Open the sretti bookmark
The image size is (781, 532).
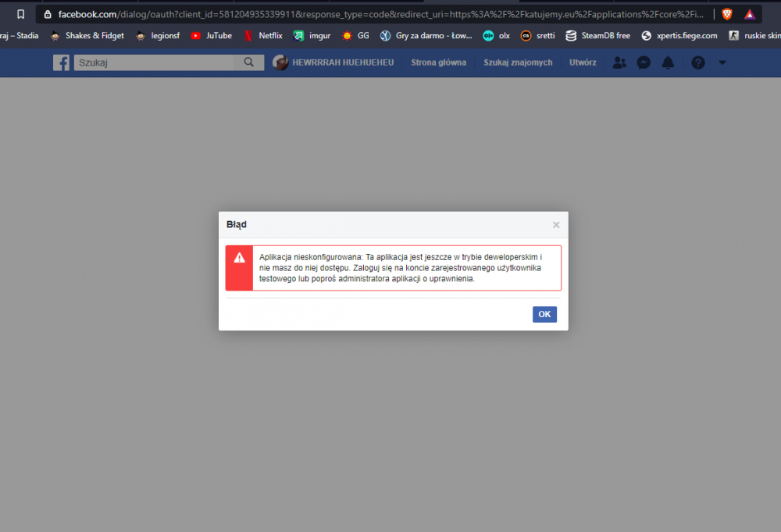[538, 35]
